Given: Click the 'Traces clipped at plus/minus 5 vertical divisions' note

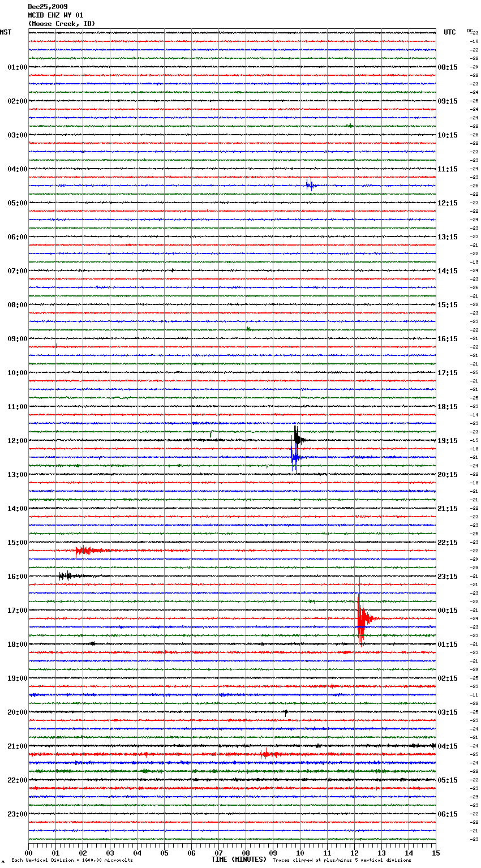Looking at the screenshot, I should tap(342, 860).
